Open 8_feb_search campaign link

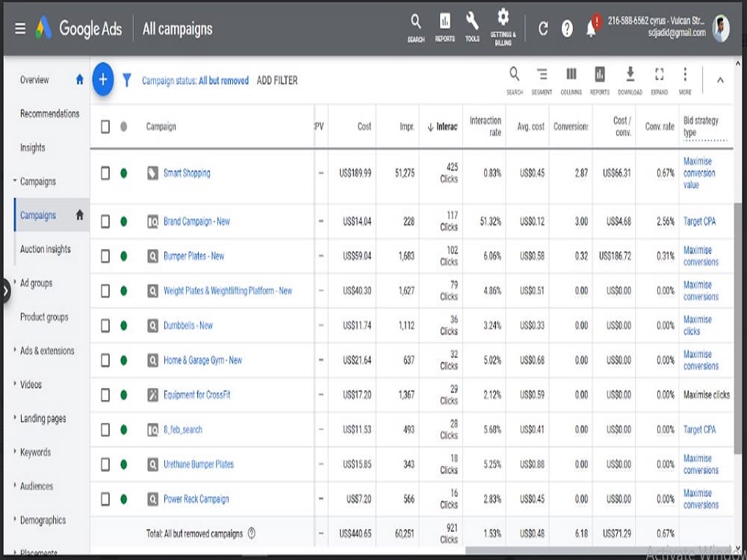pos(183,429)
